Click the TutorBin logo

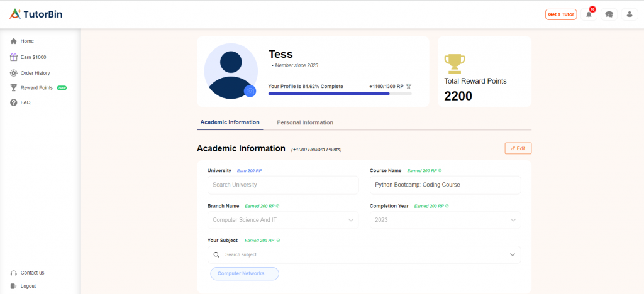point(36,14)
